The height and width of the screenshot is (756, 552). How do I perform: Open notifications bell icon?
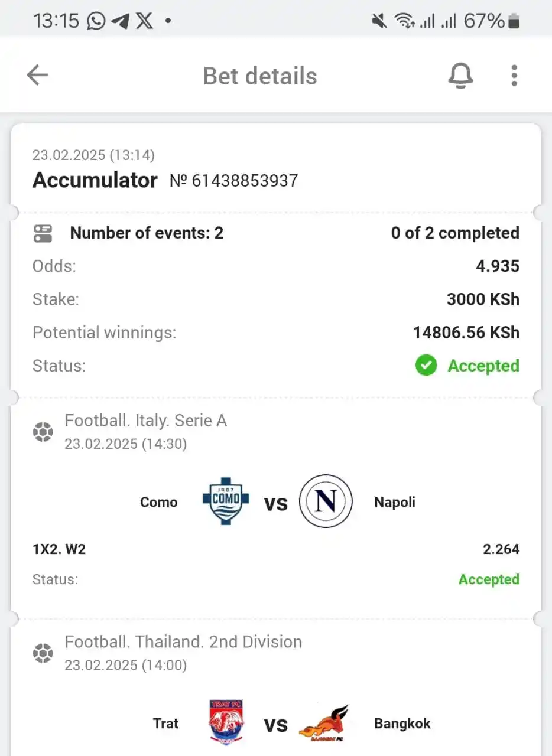(460, 76)
